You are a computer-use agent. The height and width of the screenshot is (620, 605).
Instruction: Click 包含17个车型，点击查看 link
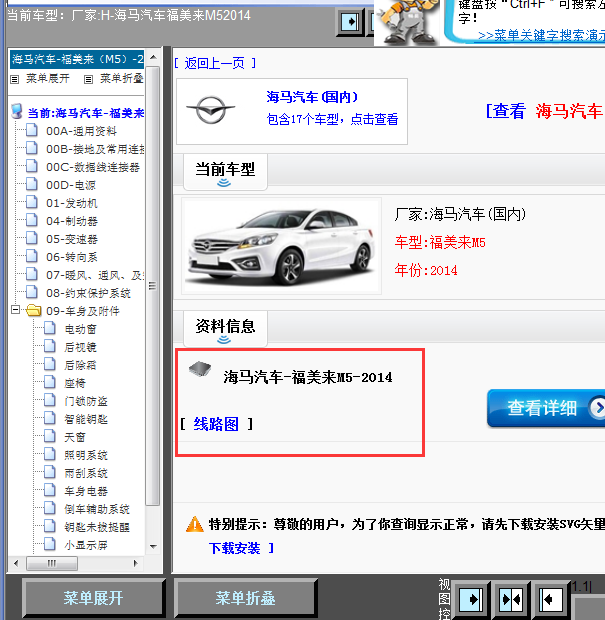point(332,119)
